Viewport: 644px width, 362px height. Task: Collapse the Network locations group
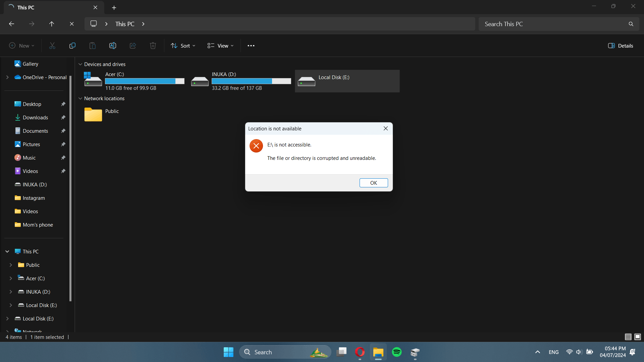(x=80, y=98)
